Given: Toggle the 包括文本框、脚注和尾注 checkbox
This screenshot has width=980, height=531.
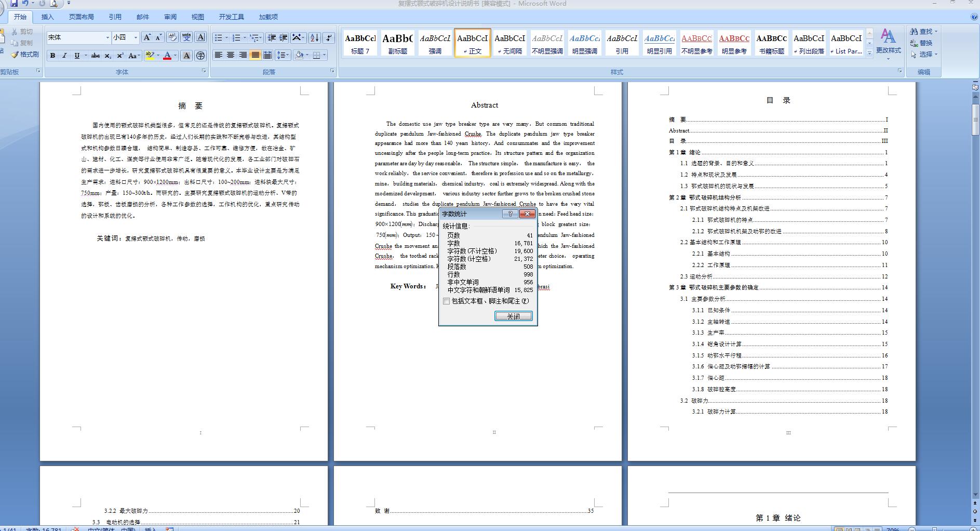Looking at the screenshot, I should click(x=447, y=301).
